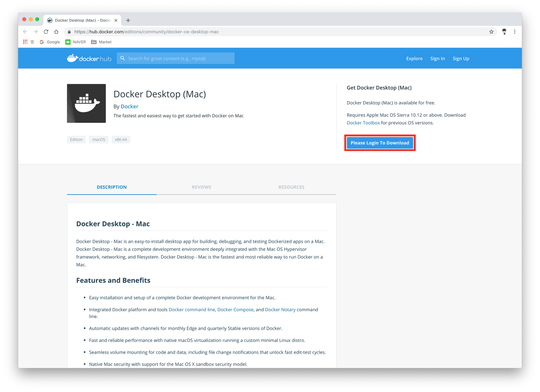
Task: Click the lock icon in address bar
Action: click(69, 32)
